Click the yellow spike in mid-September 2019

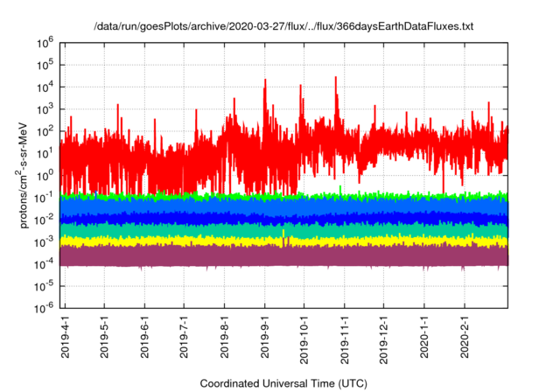(x=283, y=235)
